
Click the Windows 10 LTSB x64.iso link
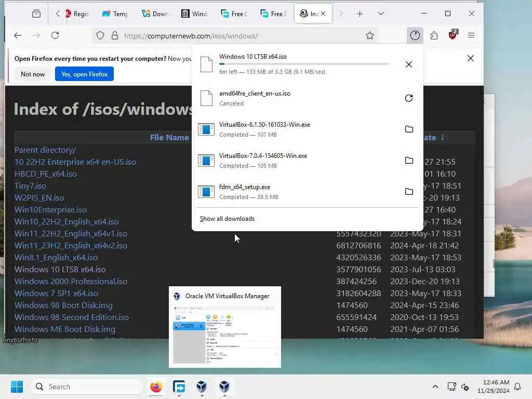point(60,270)
